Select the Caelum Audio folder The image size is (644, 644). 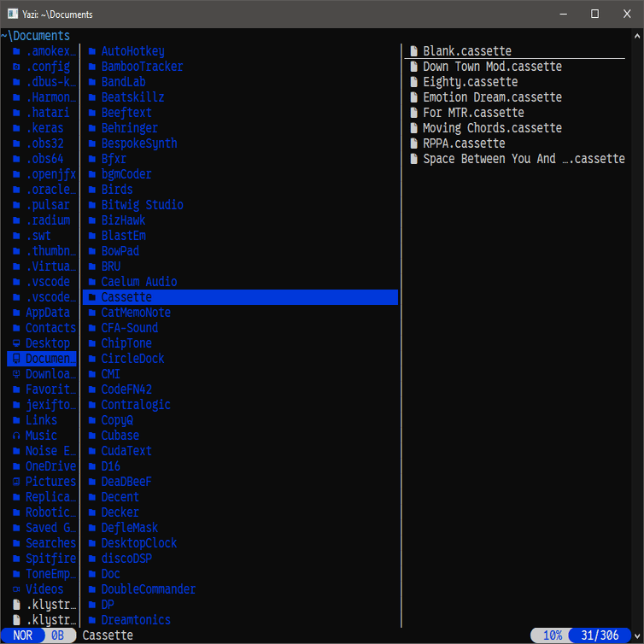pyautogui.click(x=240, y=282)
